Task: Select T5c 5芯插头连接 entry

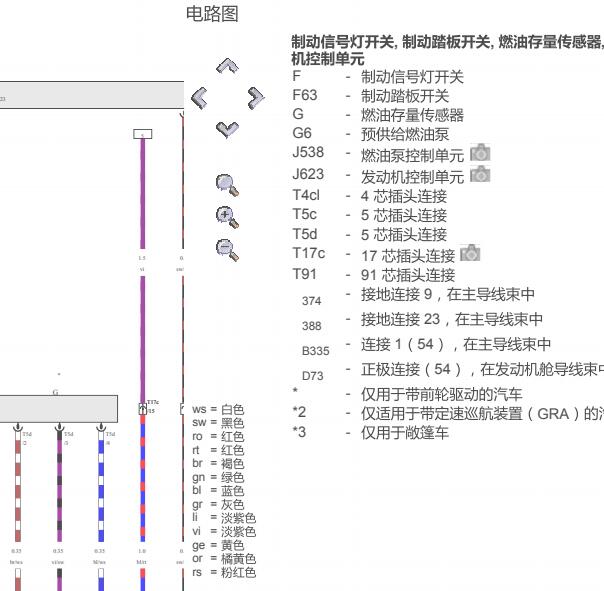Action: click(370, 215)
